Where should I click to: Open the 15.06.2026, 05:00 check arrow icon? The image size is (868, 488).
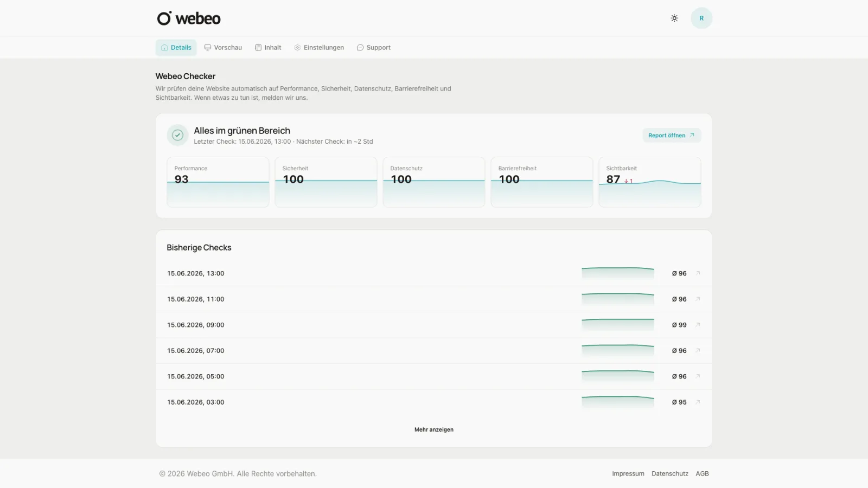tap(698, 376)
